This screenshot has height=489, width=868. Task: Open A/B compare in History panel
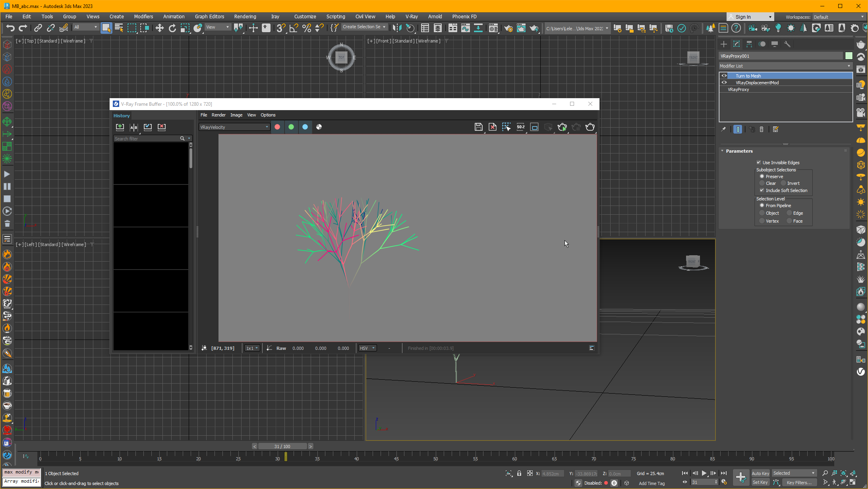134,127
